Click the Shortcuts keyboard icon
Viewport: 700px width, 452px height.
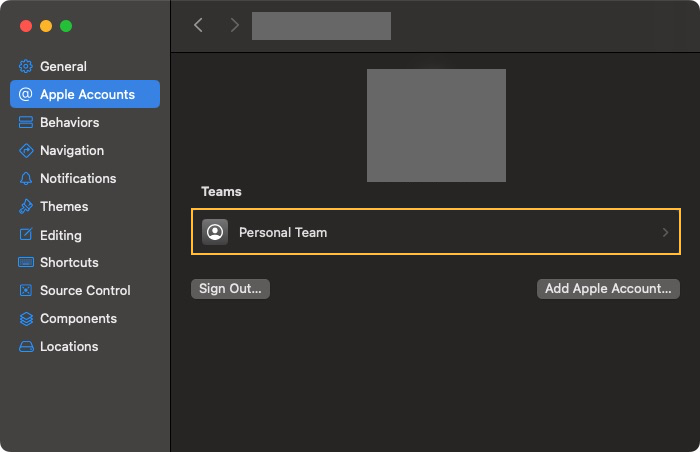coord(26,262)
